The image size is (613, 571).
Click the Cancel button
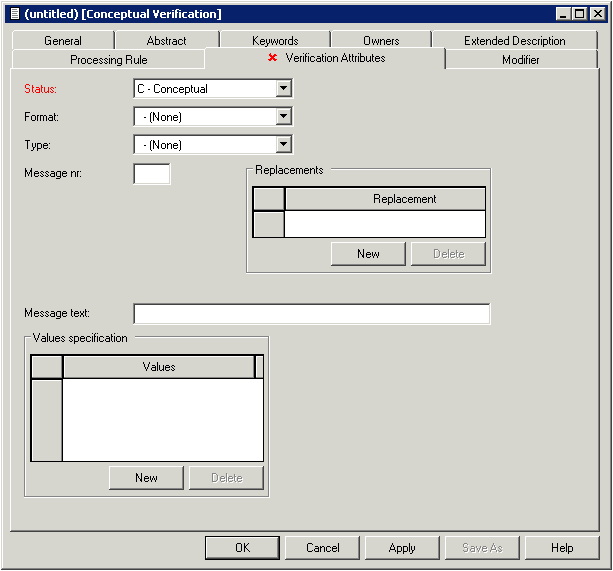pyautogui.click(x=323, y=548)
